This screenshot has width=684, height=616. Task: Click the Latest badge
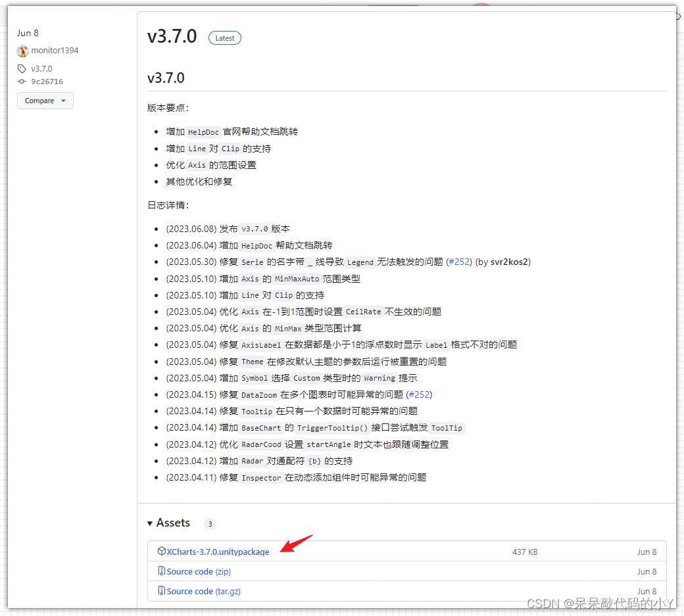[225, 38]
